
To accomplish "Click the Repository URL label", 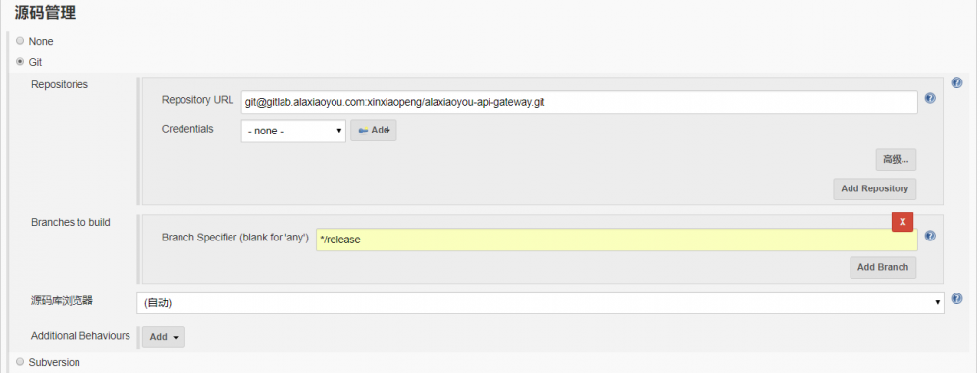I will coord(197,99).
